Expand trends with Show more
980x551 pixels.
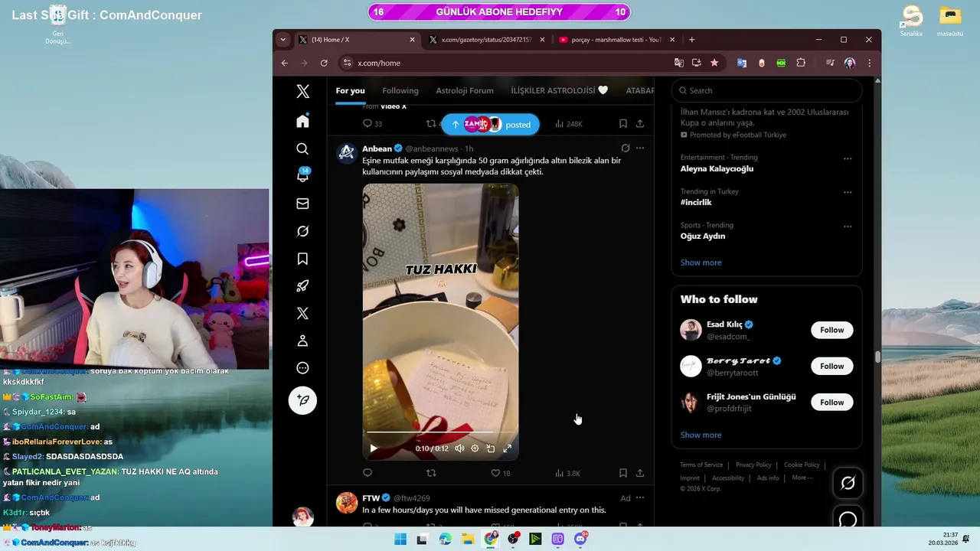click(x=701, y=262)
